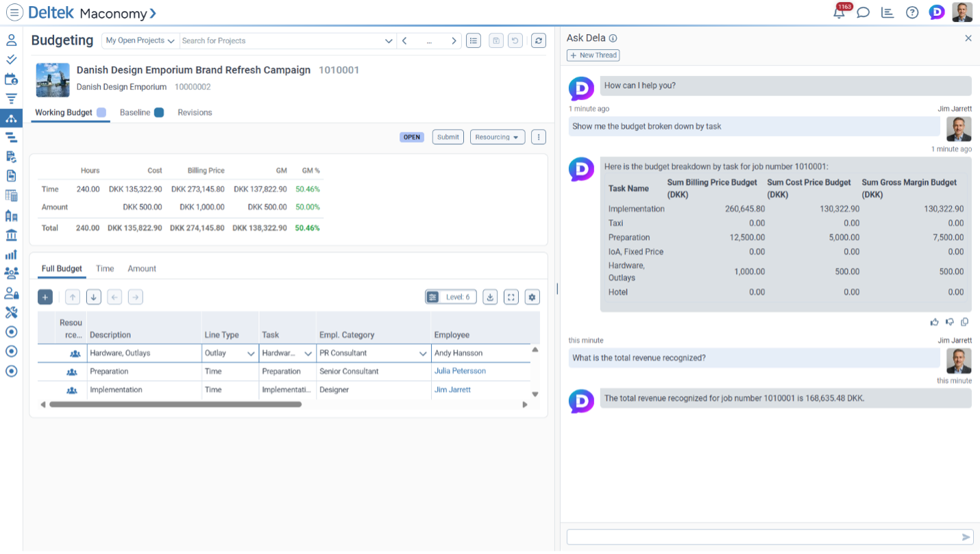
Task: Expand the Resourcing dropdown button
Action: 498,137
